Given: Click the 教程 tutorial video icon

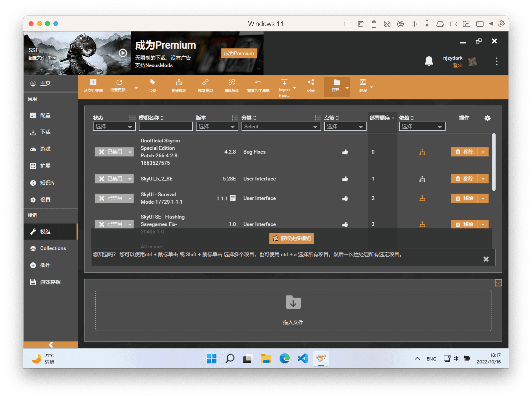Looking at the screenshot, I should pyautogui.click(x=363, y=82).
